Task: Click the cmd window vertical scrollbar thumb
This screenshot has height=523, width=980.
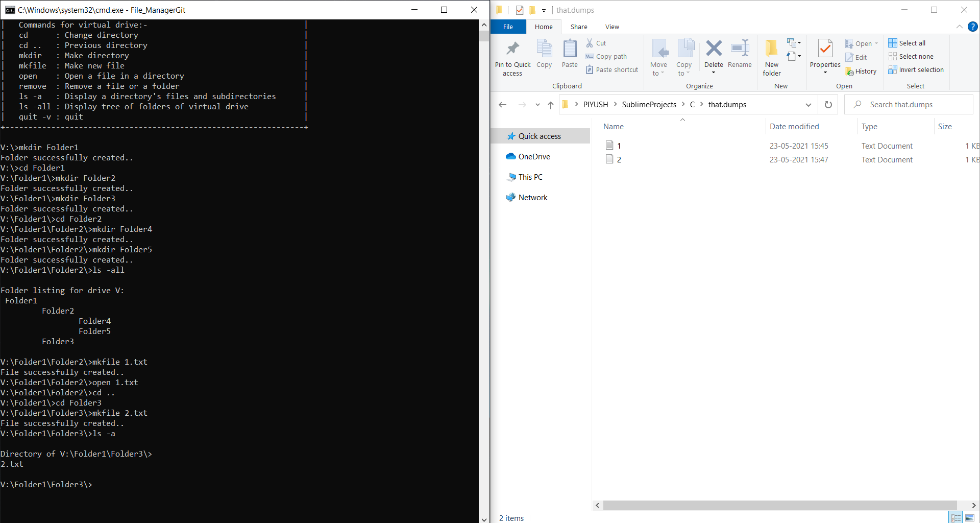Action: 484,36
